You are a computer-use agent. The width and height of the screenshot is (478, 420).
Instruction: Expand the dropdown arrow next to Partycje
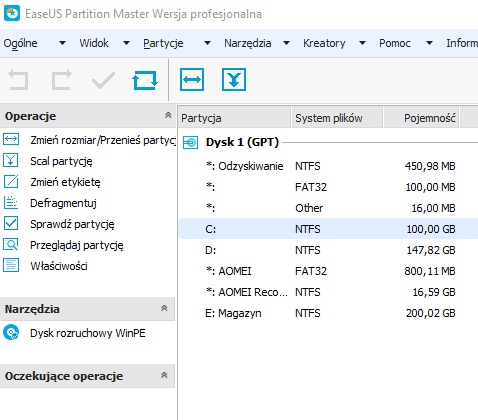(x=207, y=43)
